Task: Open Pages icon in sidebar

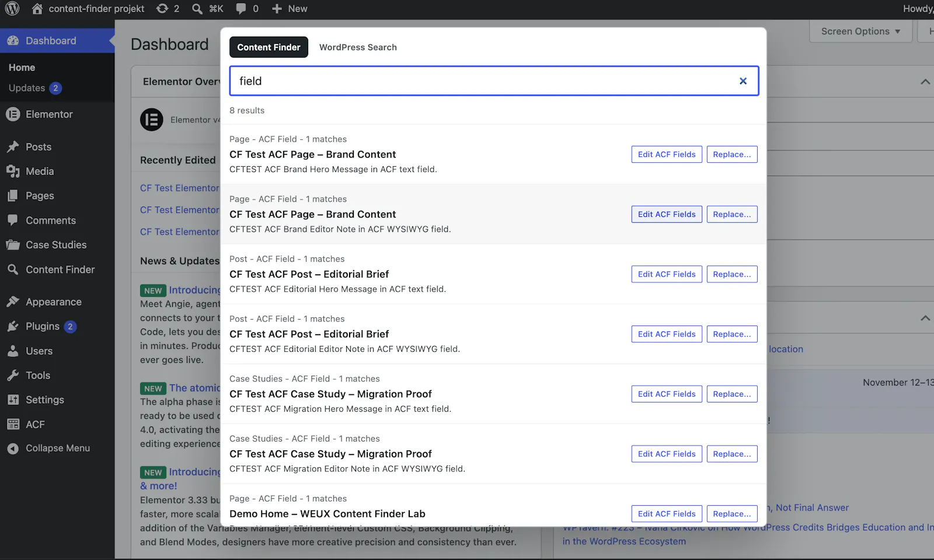Action: 13,196
